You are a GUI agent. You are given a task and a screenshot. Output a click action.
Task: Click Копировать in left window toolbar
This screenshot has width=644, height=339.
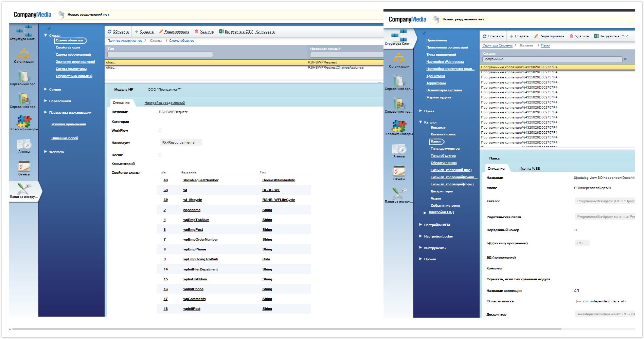[265, 32]
